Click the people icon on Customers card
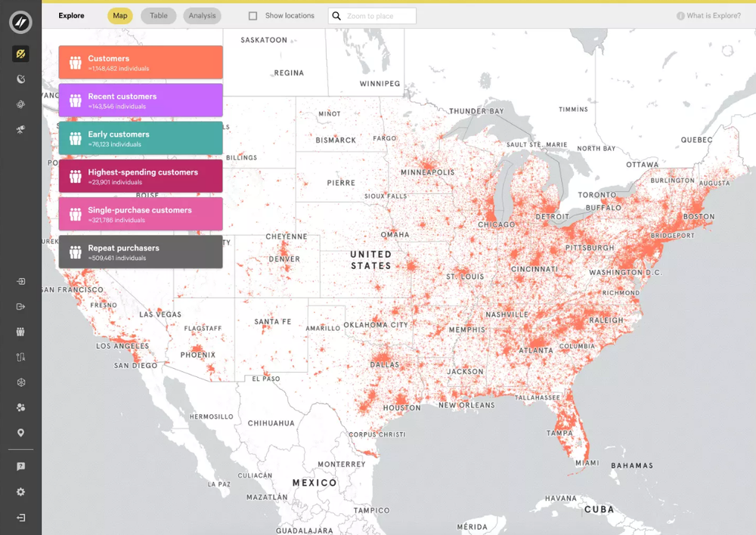 (75, 63)
